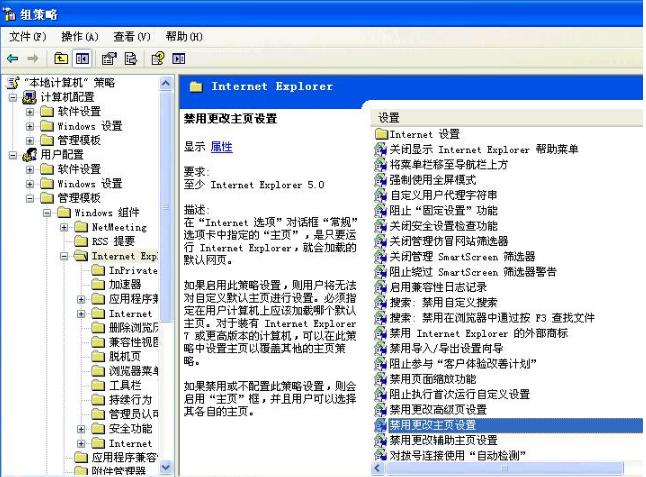Screen dimensions: 646x477
Task: Click the Back arrow toolbar icon
Action: pos(12,58)
